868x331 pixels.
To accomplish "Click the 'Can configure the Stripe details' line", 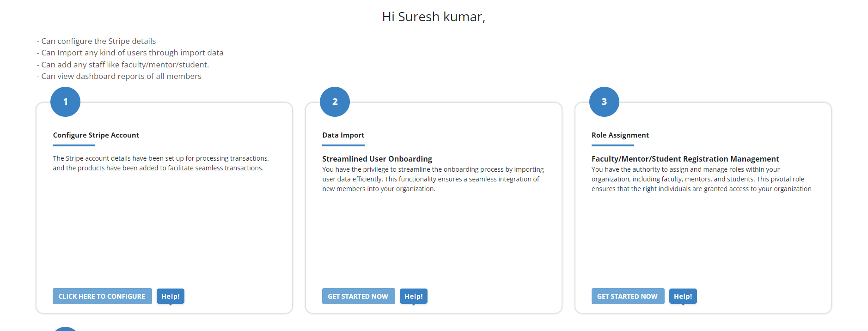I will pyautogui.click(x=98, y=41).
